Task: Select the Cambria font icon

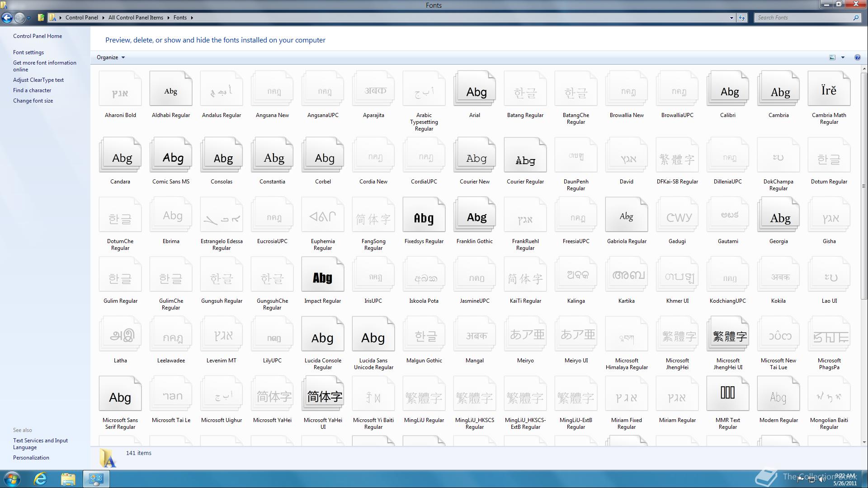Action: (778, 89)
